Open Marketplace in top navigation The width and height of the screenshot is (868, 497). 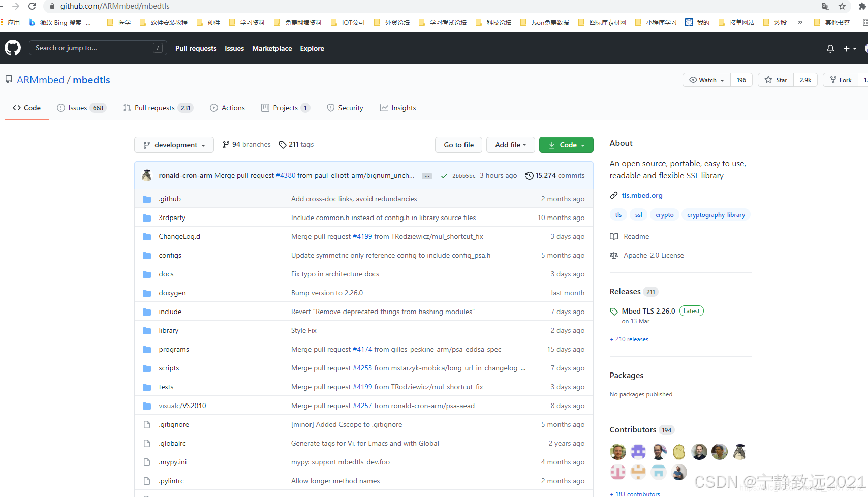(272, 48)
